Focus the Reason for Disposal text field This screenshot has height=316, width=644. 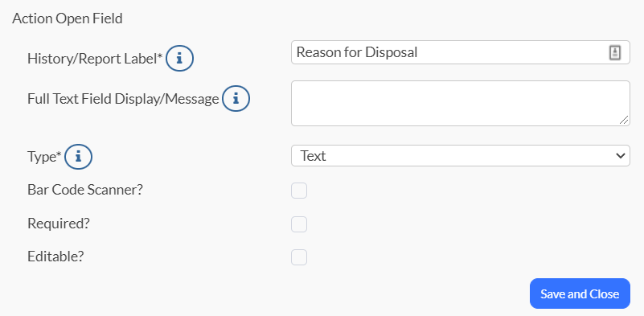tap(461, 52)
